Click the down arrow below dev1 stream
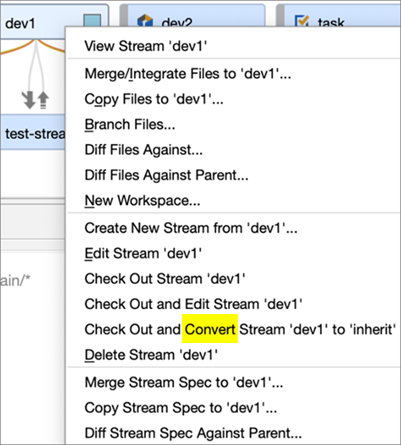401x445 pixels. tap(29, 100)
